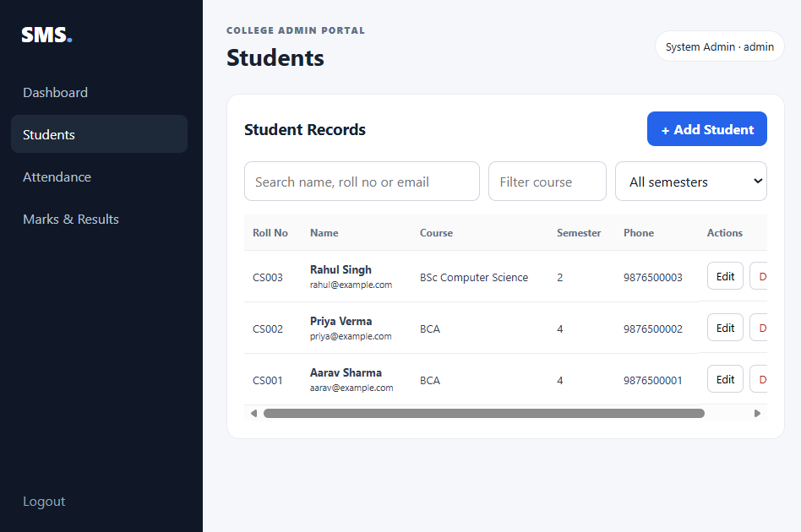Click the Filter course input
This screenshot has height=532, width=801.
(548, 182)
